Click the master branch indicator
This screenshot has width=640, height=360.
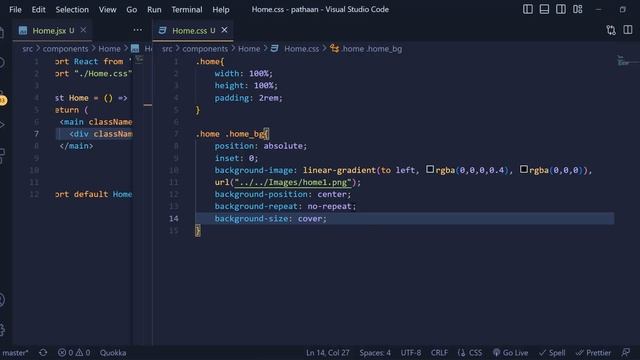pyautogui.click(x=15, y=353)
